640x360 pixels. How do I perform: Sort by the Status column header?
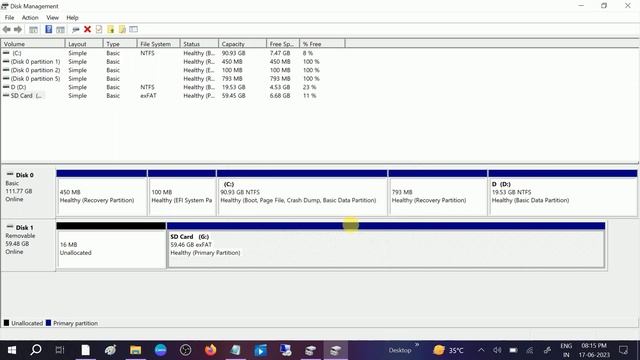199,44
